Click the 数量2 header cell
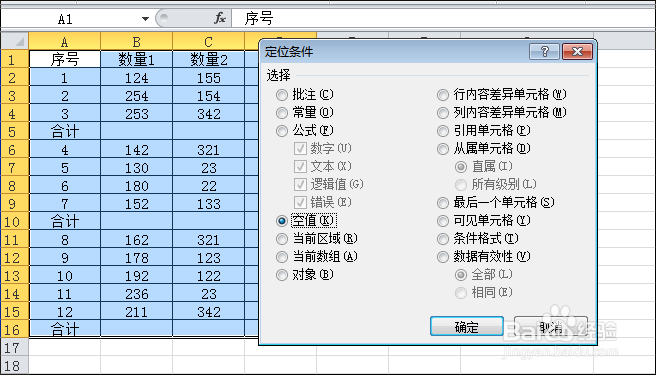656x375 pixels. (208, 59)
